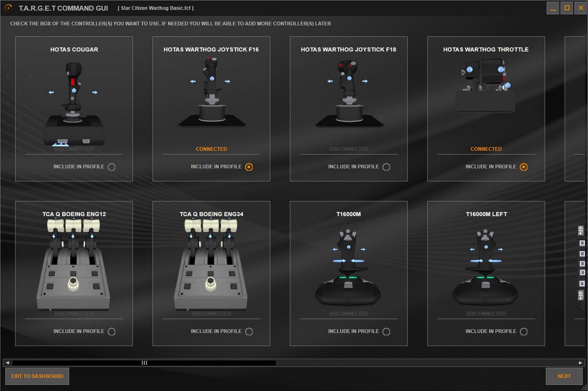Include HOTAS Cougar in profile

pyautogui.click(x=111, y=167)
